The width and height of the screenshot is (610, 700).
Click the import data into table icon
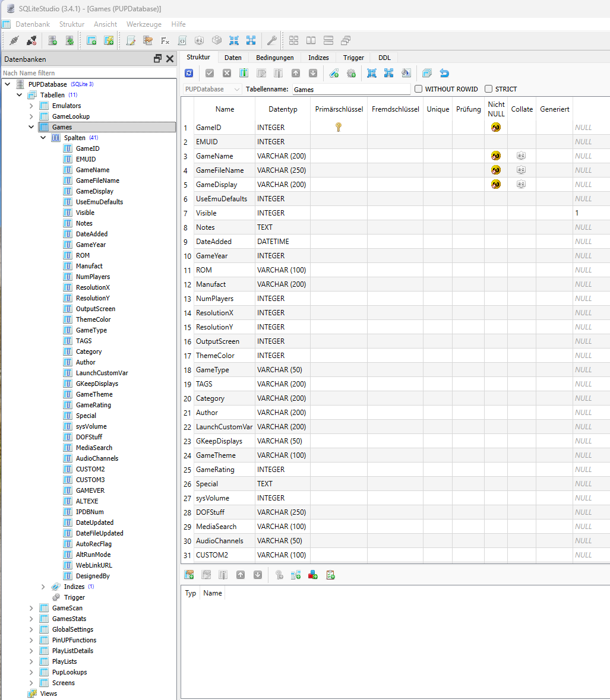click(372, 73)
